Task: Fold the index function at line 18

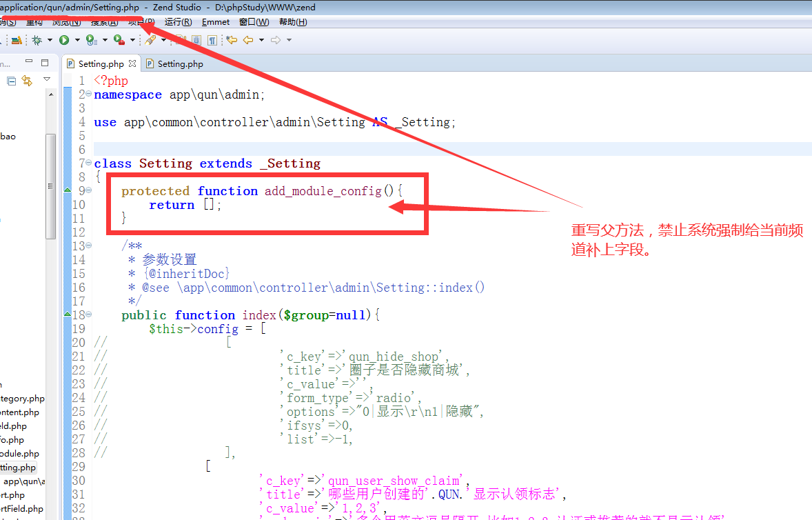Action: [x=89, y=314]
